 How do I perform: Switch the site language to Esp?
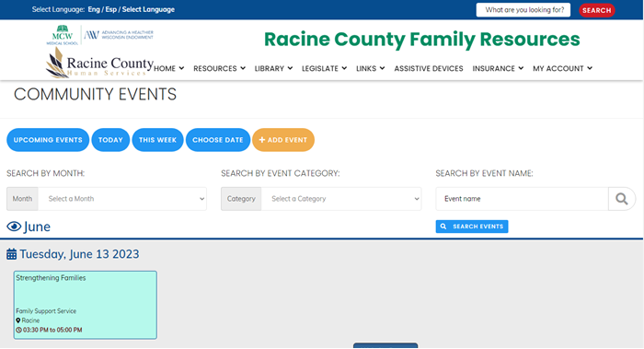coord(111,9)
